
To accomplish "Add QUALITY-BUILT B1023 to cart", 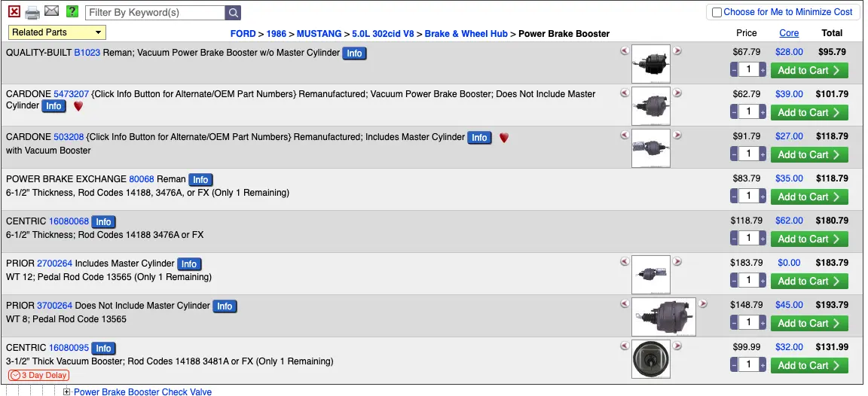I will pos(808,70).
